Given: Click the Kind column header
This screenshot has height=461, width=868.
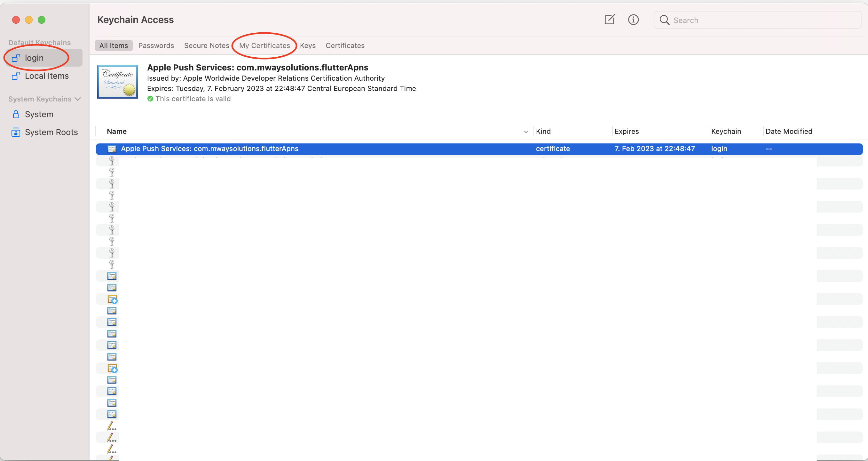Looking at the screenshot, I should (543, 132).
